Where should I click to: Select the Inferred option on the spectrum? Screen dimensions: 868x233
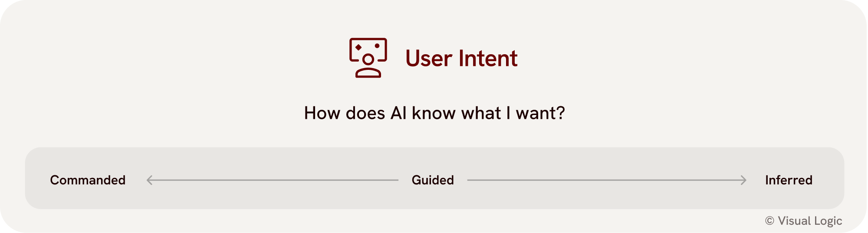tap(789, 180)
